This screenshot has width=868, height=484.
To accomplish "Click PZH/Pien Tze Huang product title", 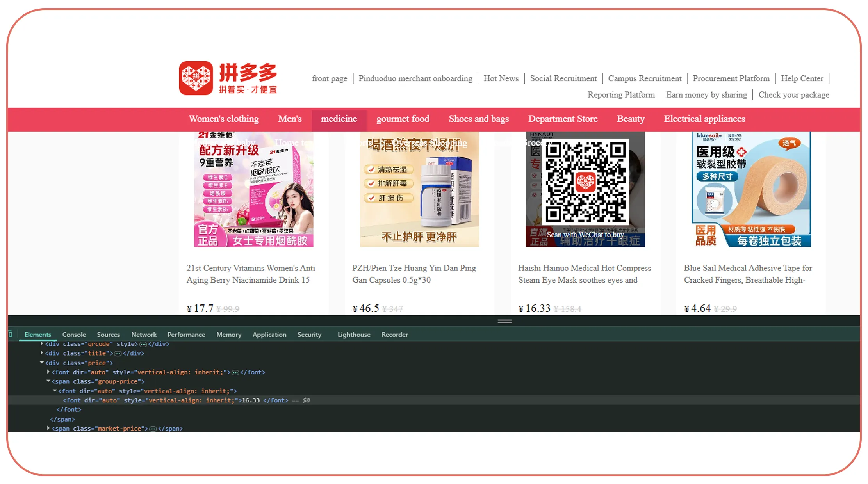I will click(414, 274).
